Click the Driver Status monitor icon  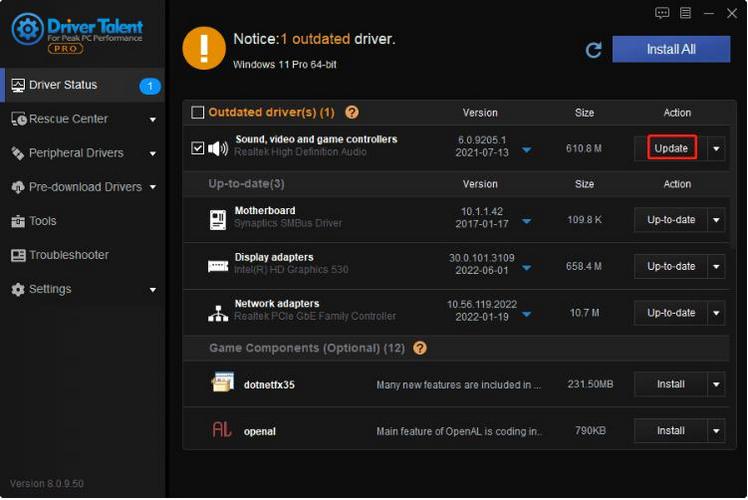coord(18,85)
